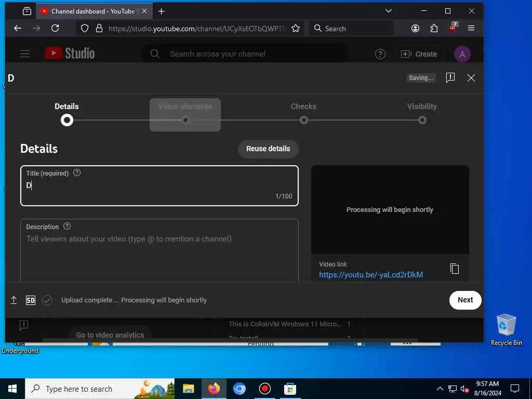Open Recycle Bin desktop icon

coord(506,330)
